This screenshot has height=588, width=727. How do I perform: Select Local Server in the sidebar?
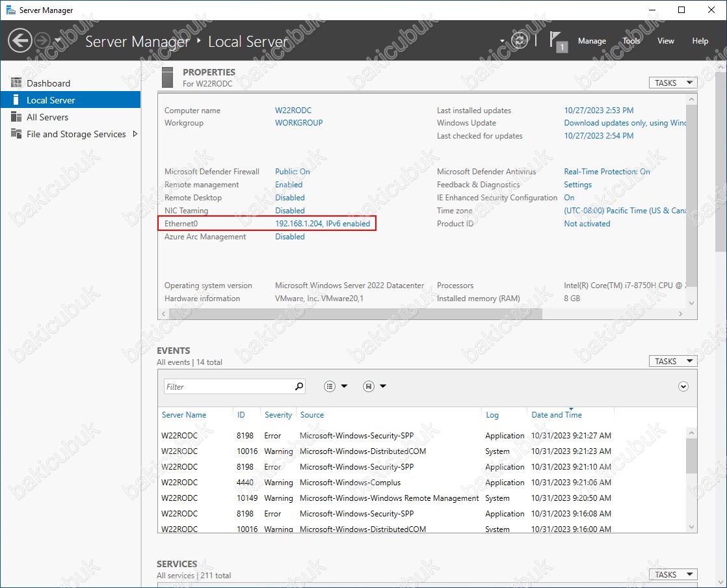pos(70,100)
